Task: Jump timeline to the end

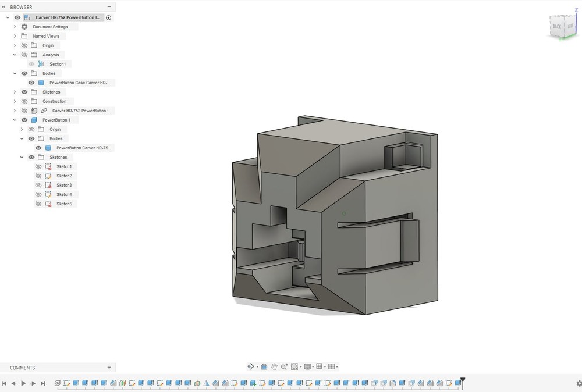Action: tap(42, 383)
